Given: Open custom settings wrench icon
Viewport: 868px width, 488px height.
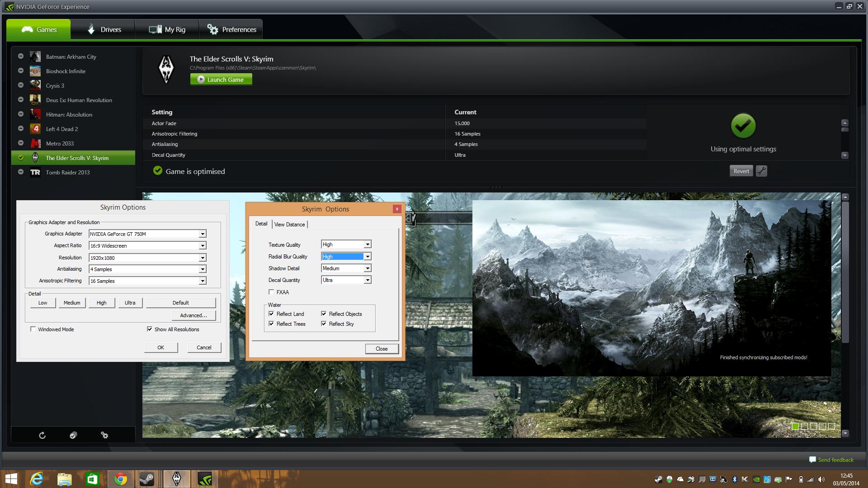Looking at the screenshot, I should (761, 171).
